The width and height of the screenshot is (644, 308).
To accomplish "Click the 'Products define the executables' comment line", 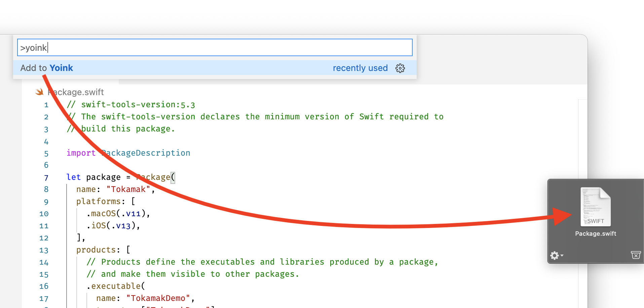I will (262, 262).
